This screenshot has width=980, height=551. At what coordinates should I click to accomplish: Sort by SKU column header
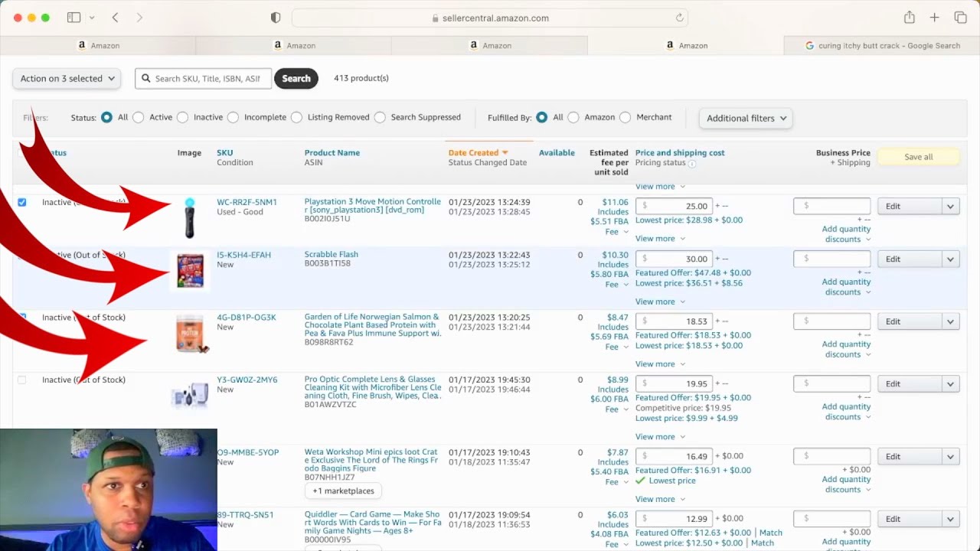click(224, 153)
